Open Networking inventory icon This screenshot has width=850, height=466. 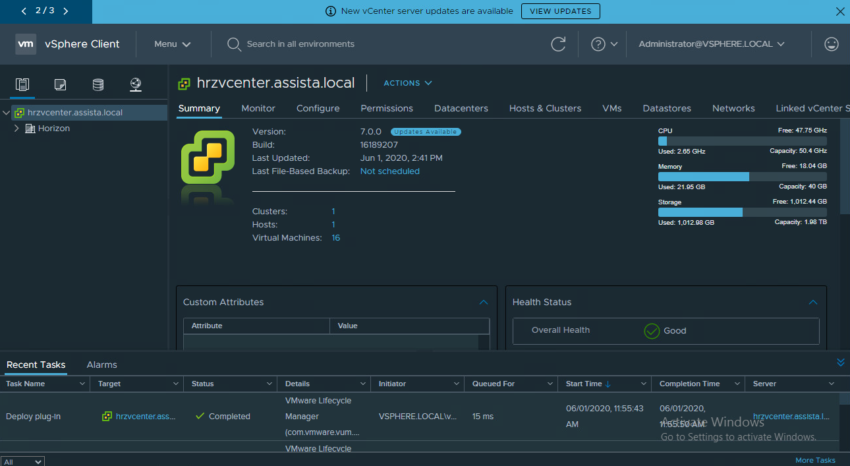tap(135, 84)
